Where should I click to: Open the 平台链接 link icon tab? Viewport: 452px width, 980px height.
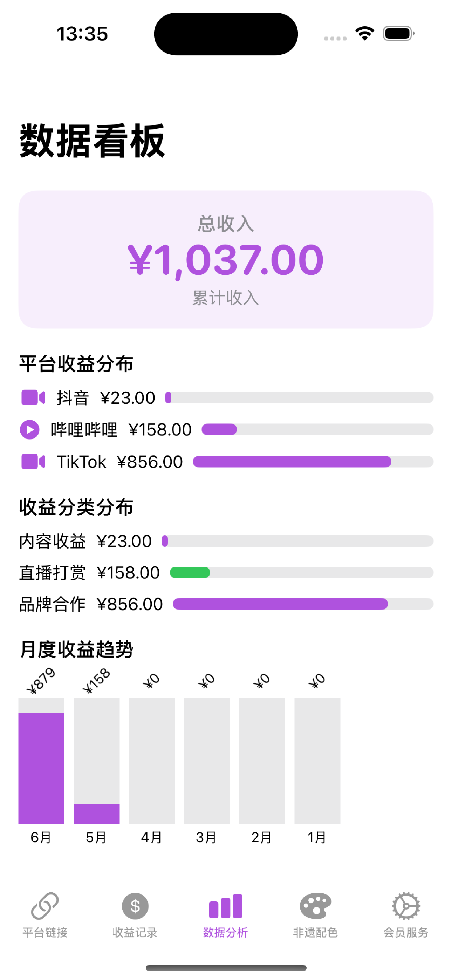click(x=45, y=906)
